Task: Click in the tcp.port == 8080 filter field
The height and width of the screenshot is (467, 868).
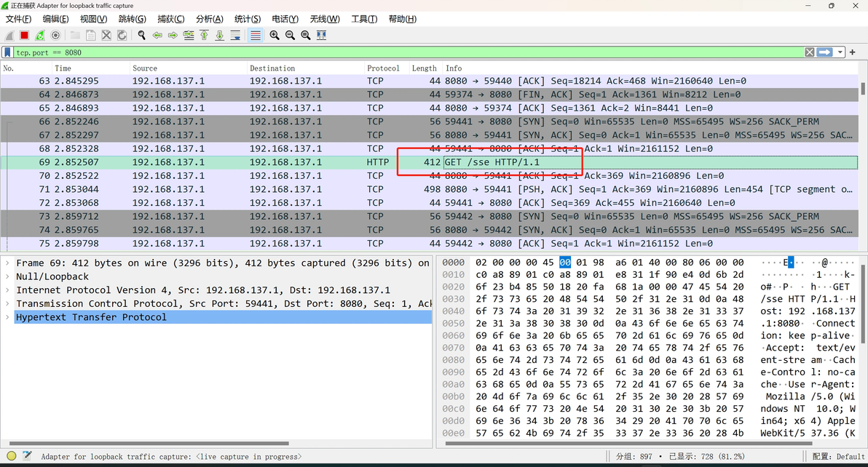Action: (x=408, y=52)
